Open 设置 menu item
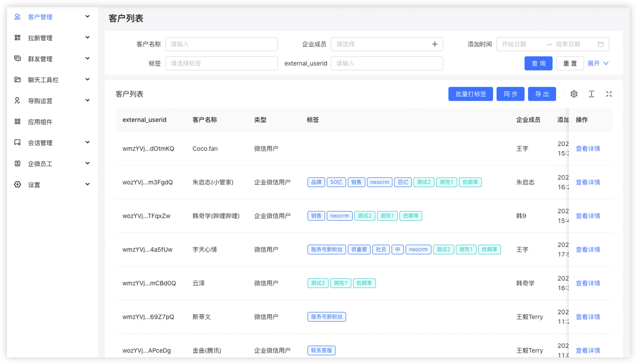This screenshot has height=364, width=637. click(52, 185)
